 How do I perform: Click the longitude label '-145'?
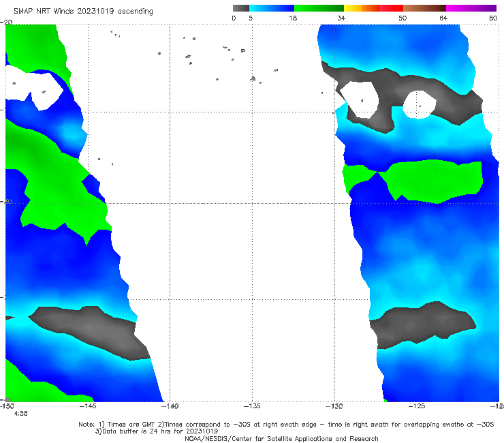[x=88, y=406]
